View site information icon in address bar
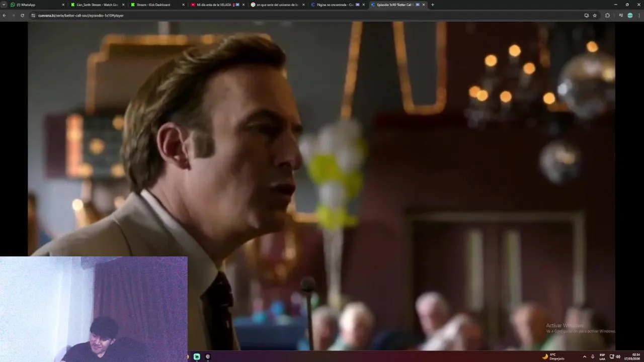The width and height of the screenshot is (644, 362). [x=33, y=16]
